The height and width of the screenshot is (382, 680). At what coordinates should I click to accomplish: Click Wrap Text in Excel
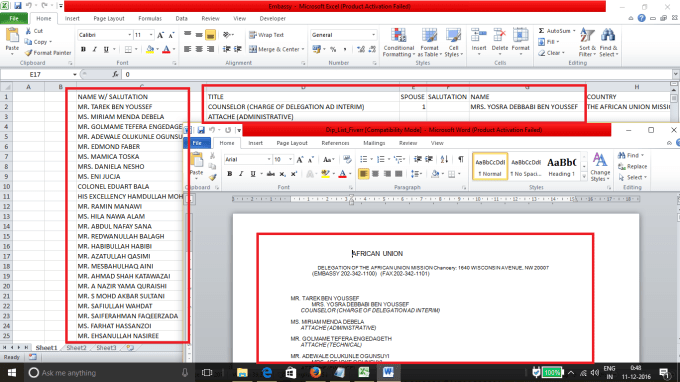266,35
